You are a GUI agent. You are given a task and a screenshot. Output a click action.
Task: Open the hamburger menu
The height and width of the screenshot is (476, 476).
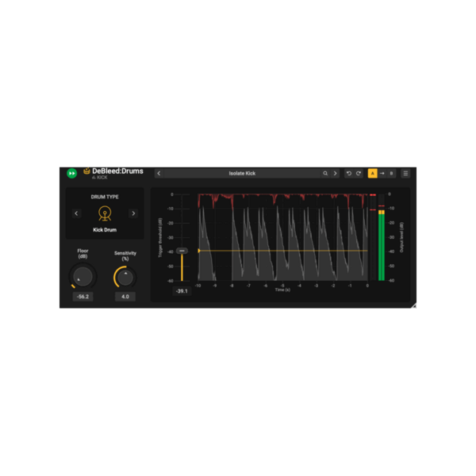[x=405, y=173]
